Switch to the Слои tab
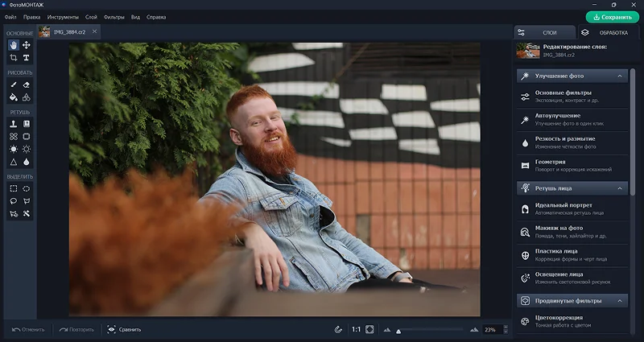 (544, 32)
